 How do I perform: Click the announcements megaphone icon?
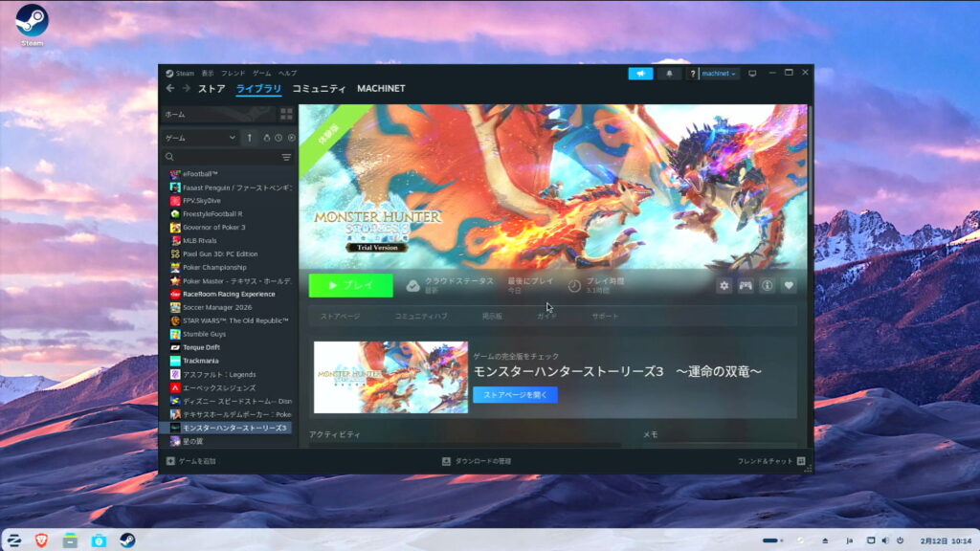tap(640, 74)
